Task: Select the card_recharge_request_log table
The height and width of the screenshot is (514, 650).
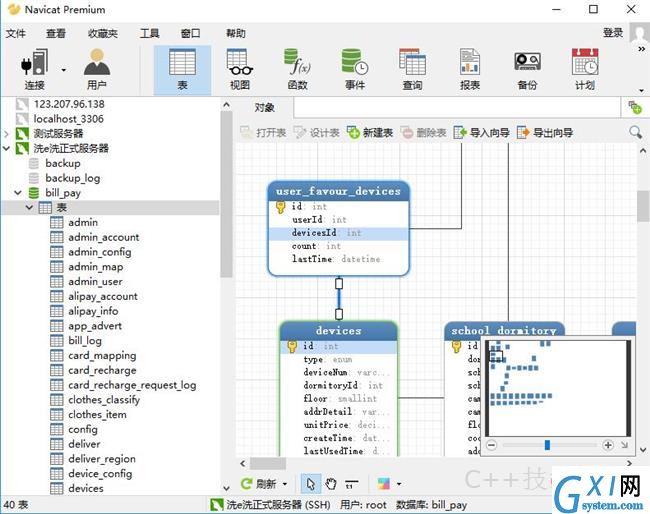Action: coord(132,385)
